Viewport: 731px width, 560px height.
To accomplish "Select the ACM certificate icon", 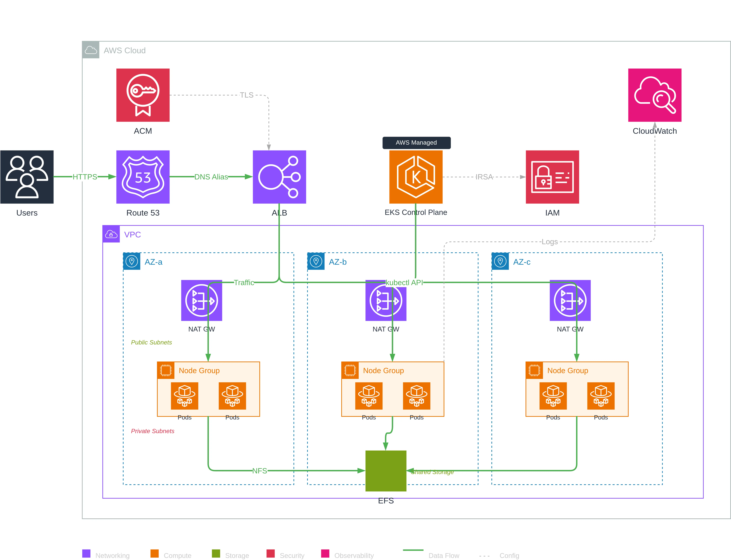I will point(143,95).
